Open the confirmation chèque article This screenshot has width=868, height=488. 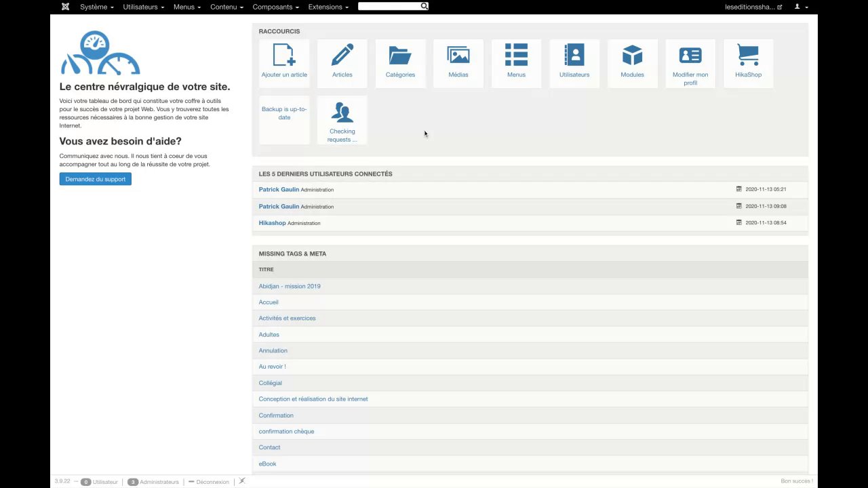[x=286, y=431]
